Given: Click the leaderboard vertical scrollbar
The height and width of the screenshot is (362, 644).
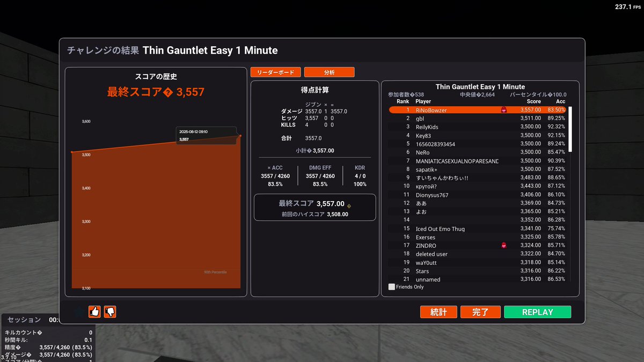Looking at the screenshot, I should click(x=570, y=129).
